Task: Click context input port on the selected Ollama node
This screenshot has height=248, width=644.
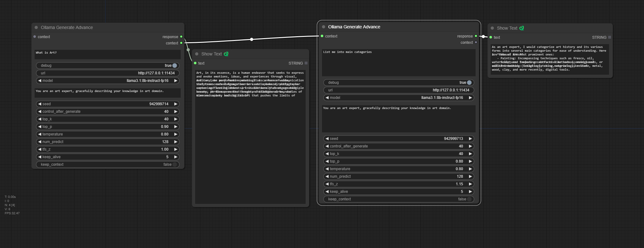Action: [322, 36]
